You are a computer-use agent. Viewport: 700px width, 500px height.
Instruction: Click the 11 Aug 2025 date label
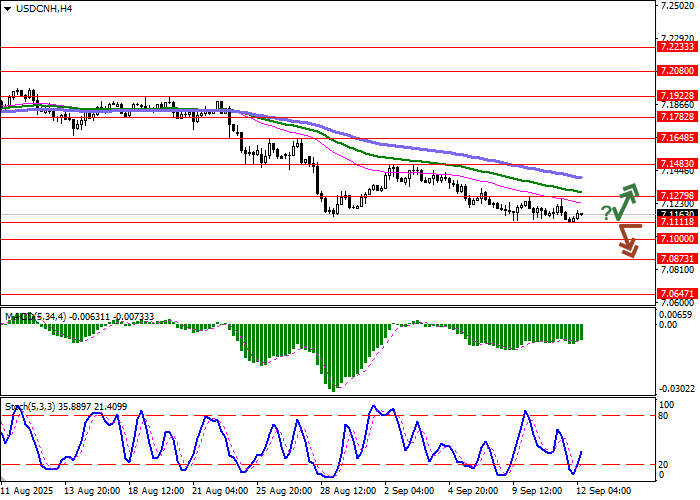27,492
